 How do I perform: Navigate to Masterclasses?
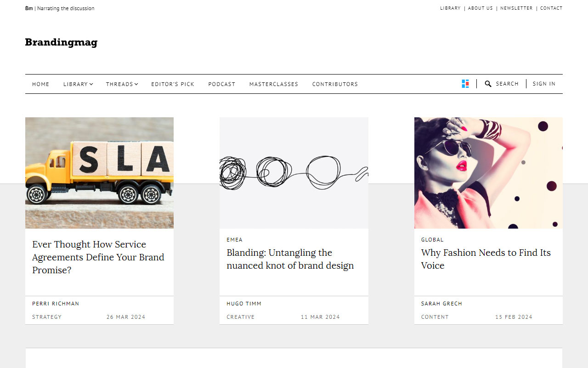pyautogui.click(x=273, y=84)
